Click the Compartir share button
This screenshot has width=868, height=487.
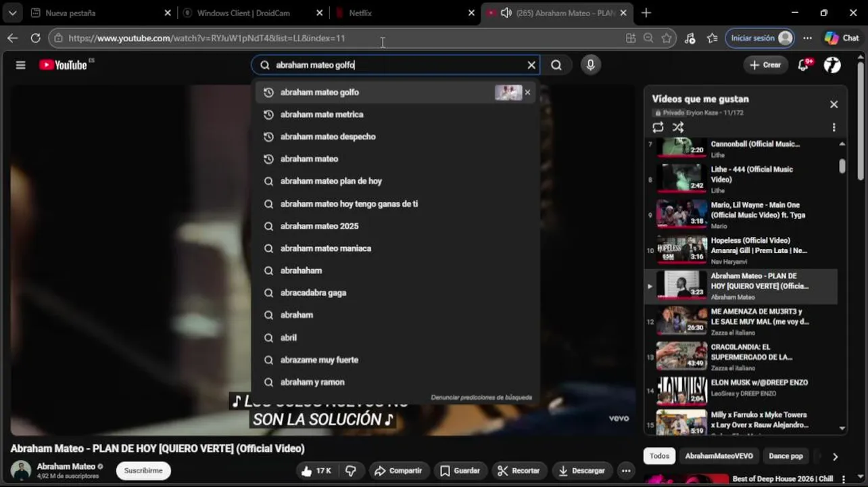398,471
